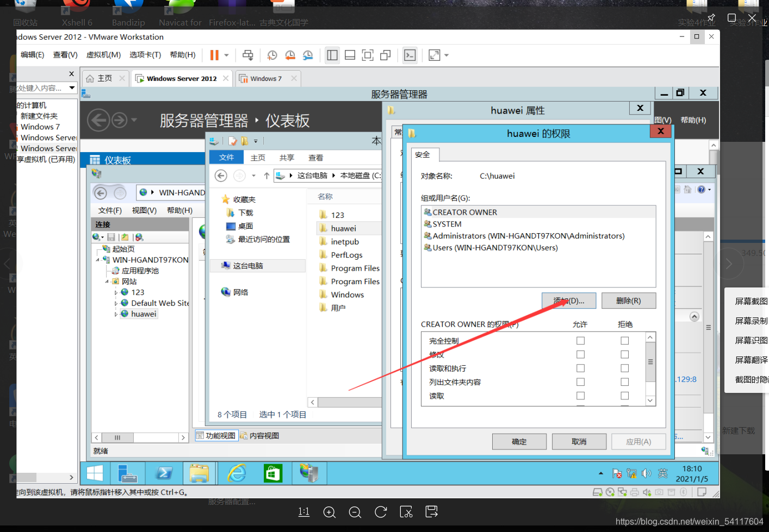Screen dimensions: 769x532
Task: Zoom in with magnifier plus icon
Action: (329, 512)
